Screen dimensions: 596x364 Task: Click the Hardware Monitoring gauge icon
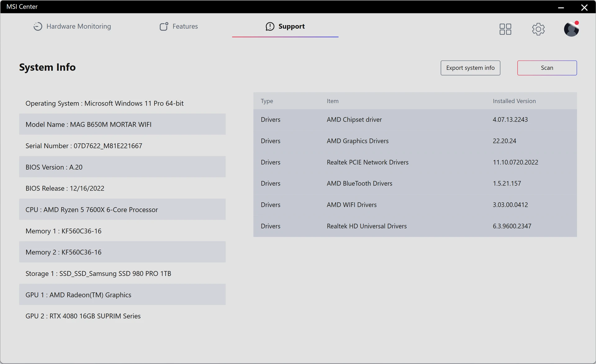tap(38, 26)
